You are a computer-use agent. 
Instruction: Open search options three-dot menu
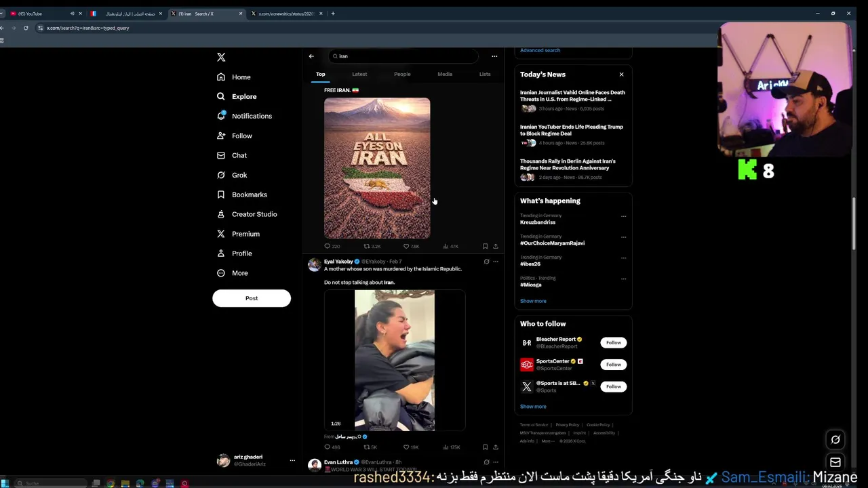click(x=494, y=56)
